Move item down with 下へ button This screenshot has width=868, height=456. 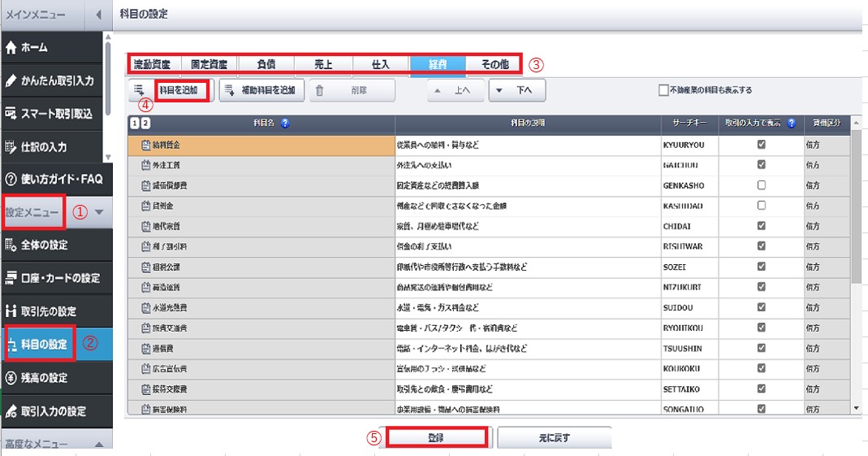tap(517, 90)
